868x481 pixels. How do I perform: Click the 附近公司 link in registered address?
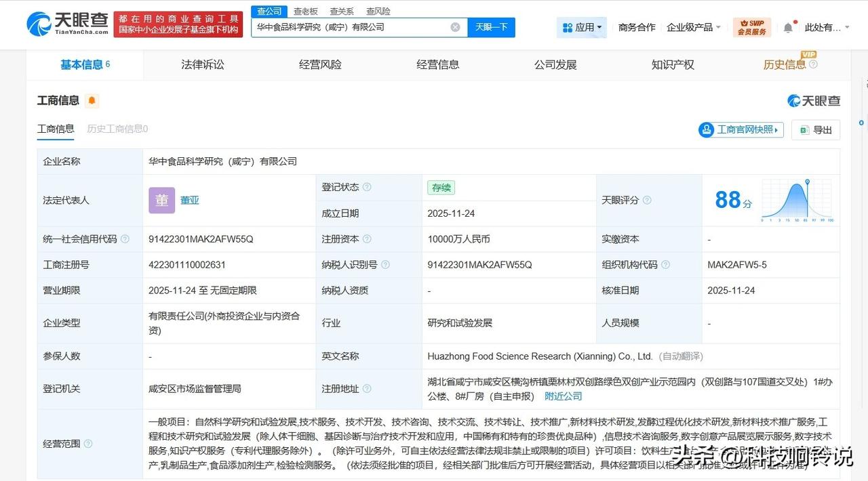pyautogui.click(x=563, y=396)
